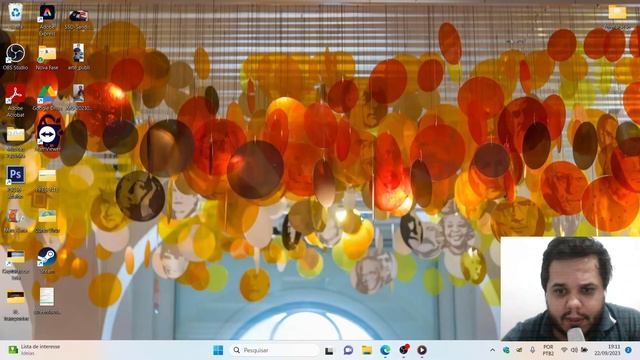Open Google Drive desktop shortcut

47,95
